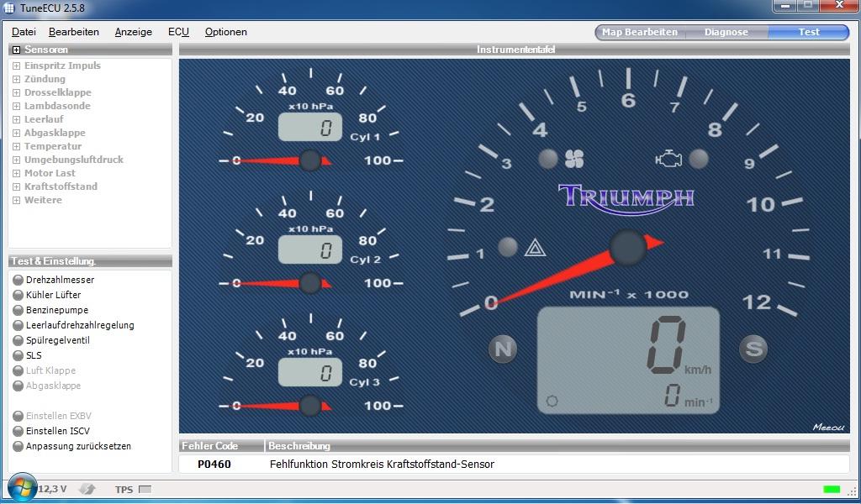Click the Cyl 1 pressure gauge knob
The image size is (861, 504).
310,160
